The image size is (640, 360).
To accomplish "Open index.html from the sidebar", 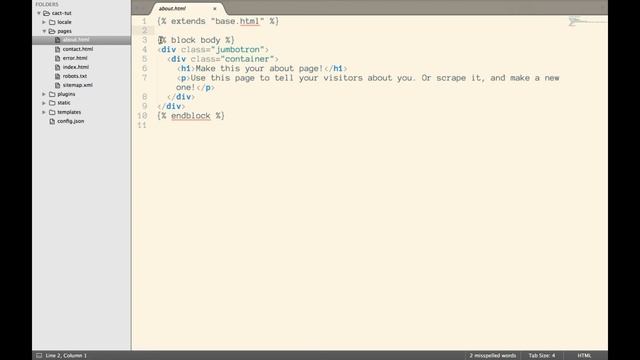I will pos(76,67).
